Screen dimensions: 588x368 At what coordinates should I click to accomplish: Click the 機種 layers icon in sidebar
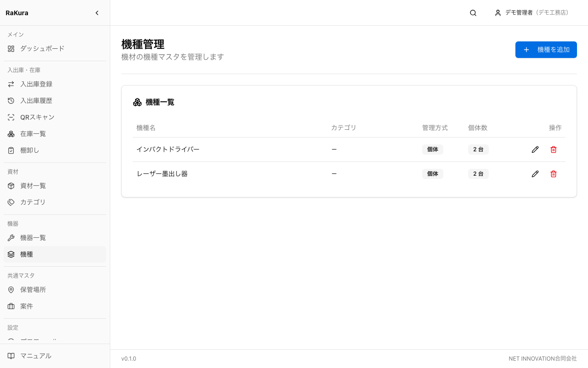click(11, 254)
